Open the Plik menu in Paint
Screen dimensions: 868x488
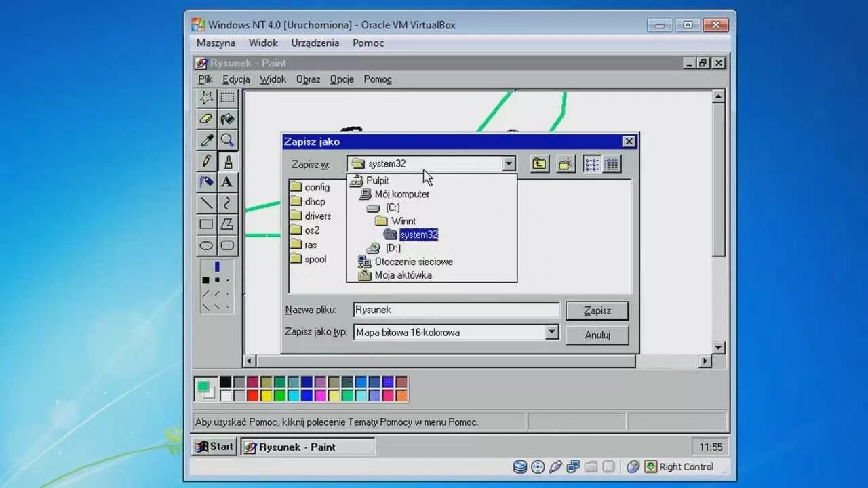pos(205,79)
